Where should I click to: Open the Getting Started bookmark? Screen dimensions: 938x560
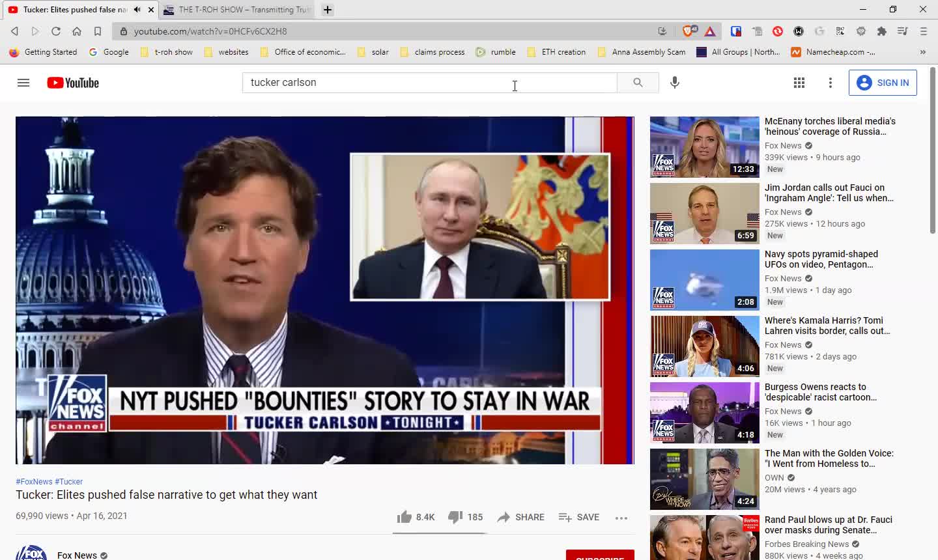[43, 52]
